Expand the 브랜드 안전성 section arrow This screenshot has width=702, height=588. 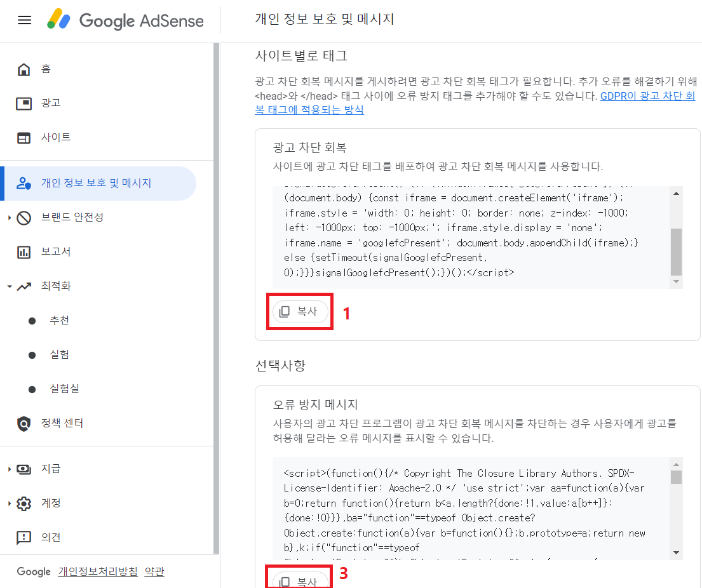(10, 218)
